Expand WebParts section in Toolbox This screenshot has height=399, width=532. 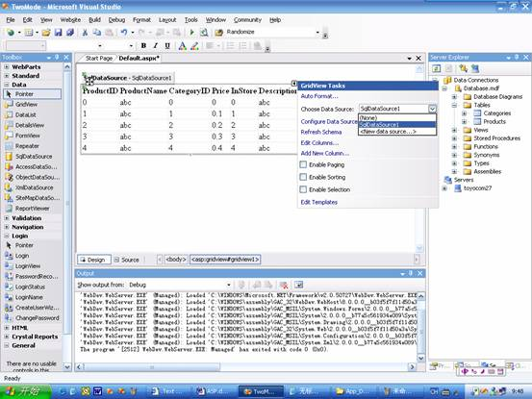(7, 67)
